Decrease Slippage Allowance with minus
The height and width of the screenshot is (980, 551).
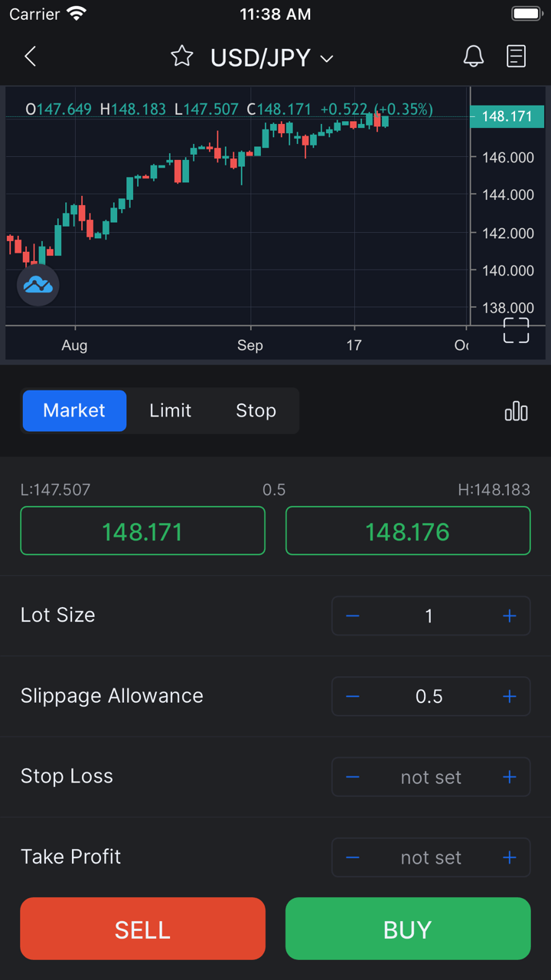point(353,697)
